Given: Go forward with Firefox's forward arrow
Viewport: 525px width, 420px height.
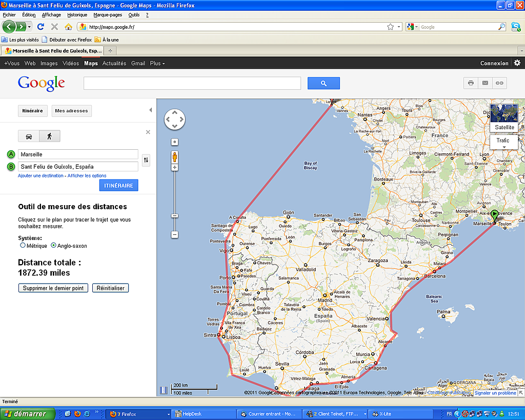Looking at the screenshot, I should (x=21, y=27).
